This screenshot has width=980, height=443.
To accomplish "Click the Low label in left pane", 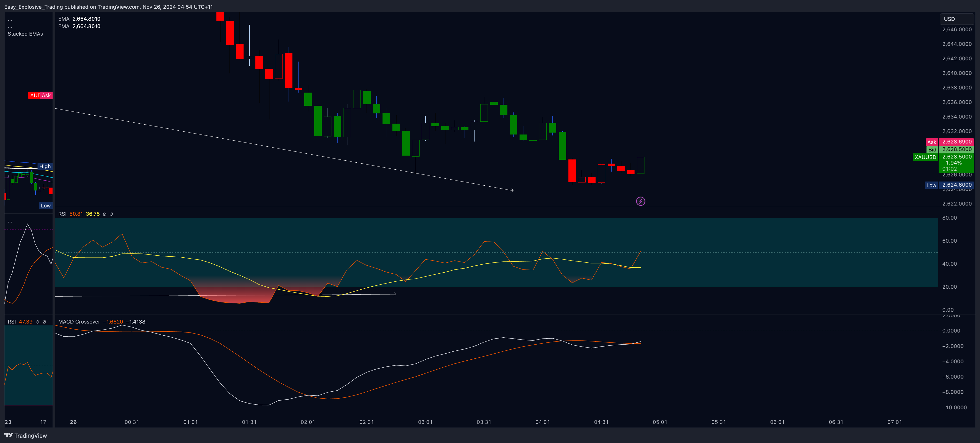I will click(x=46, y=206).
